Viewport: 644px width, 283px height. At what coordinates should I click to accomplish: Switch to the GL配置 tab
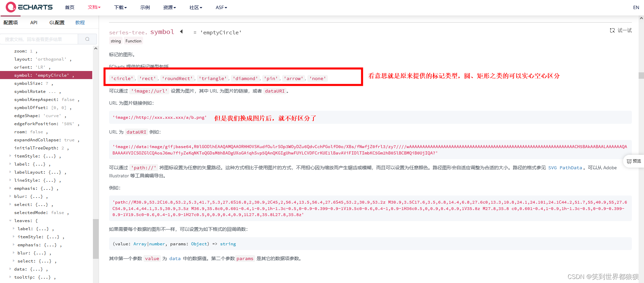(x=57, y=23)
